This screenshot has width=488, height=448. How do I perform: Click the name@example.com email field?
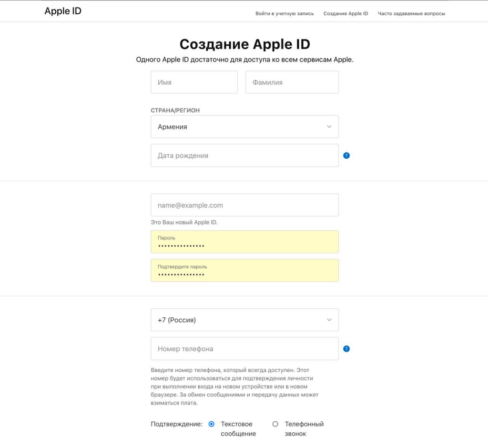point(244,205)
